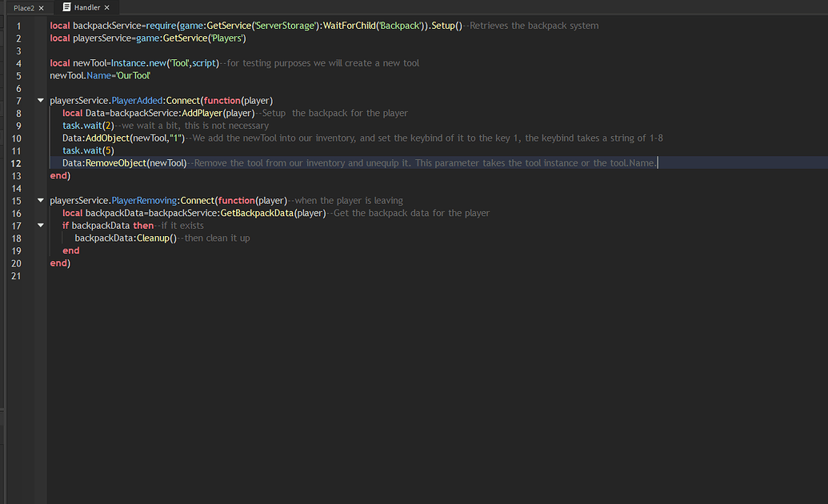Click 'Cleanup()' call on line 18
This screenshot has width=828, height=504.
click(157, 238)
